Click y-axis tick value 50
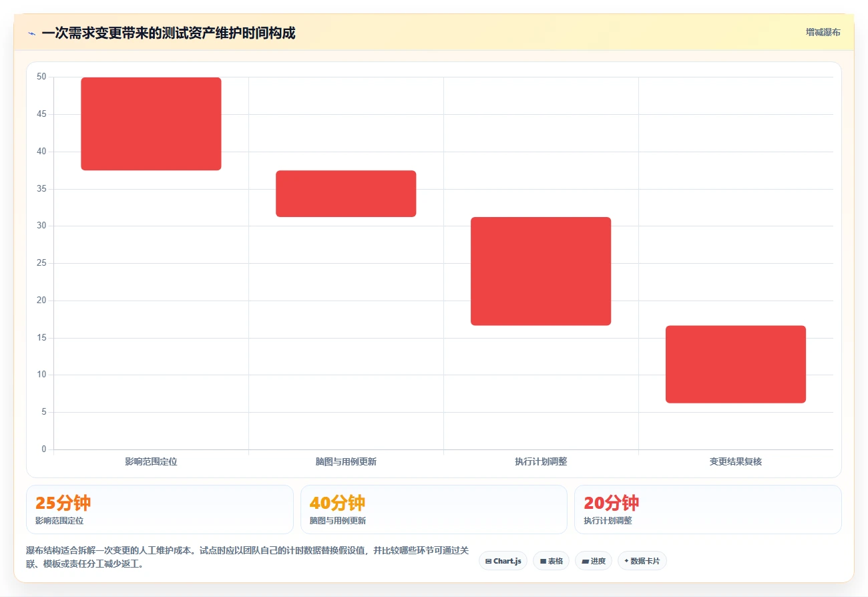The width and height of the screenshot is (868, 597). (x=41, y=77)
